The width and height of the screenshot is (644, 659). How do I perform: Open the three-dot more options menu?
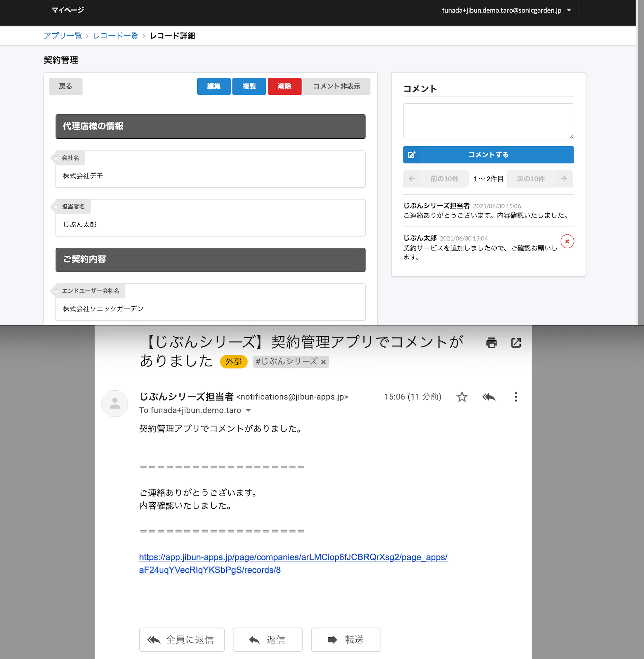click(x=516, y=397)
